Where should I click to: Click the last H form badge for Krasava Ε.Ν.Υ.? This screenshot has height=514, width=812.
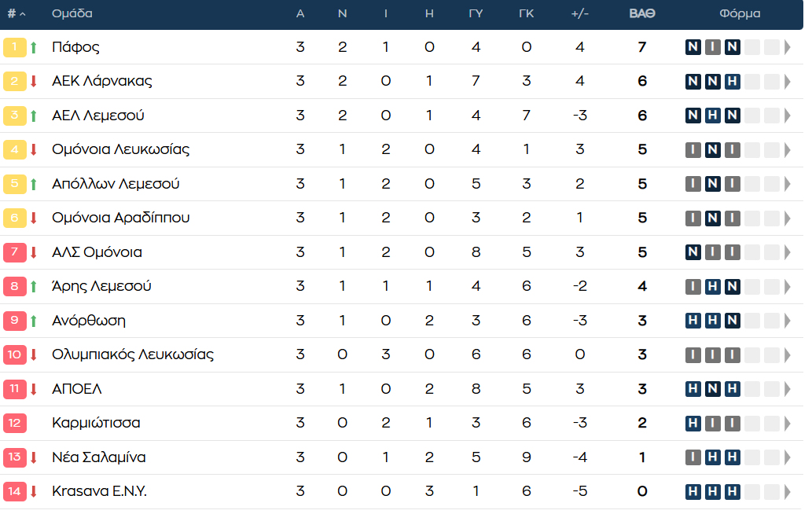point(733,491)
